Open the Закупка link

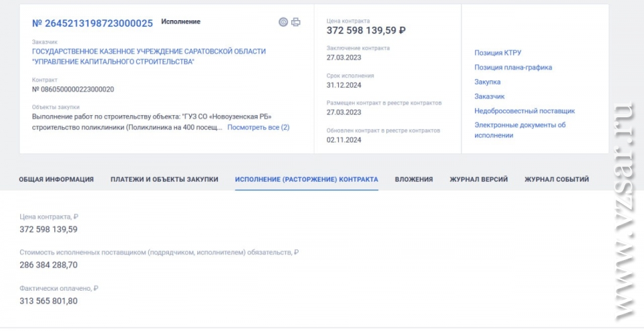coord(488,82)
